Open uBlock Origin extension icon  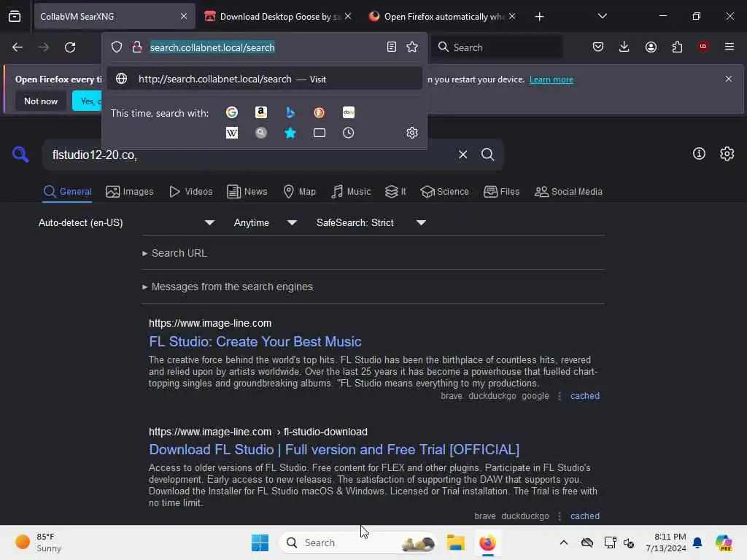[703, 47]
